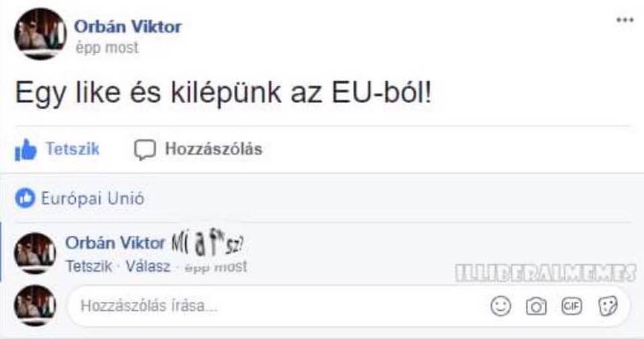Insert an emoji with the smiley icon
This screenshot has width=644, height=339.
[x=500, y=306]
